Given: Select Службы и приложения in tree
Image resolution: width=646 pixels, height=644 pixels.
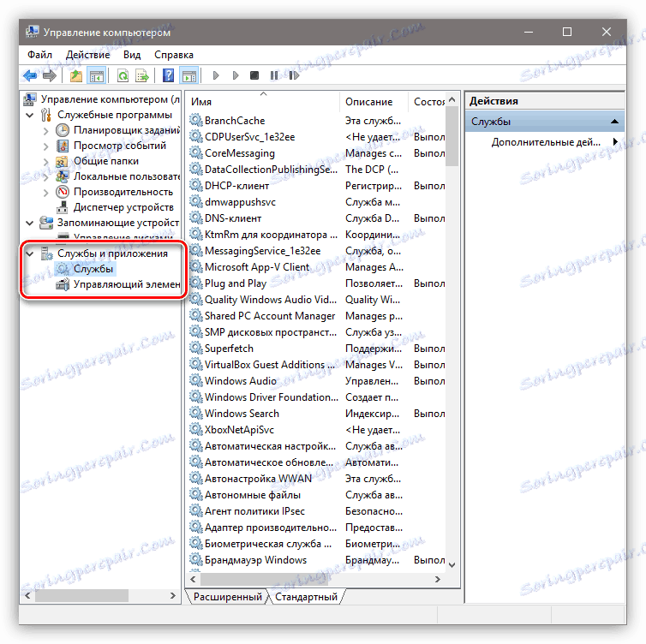Looking at the screenshot, I should coord(112,253).
